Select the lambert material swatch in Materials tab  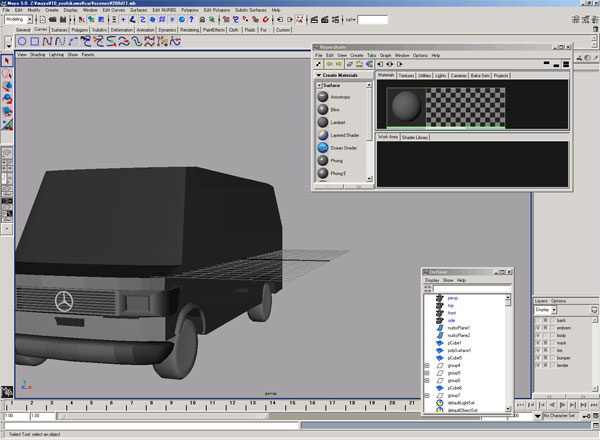(406, 107)
